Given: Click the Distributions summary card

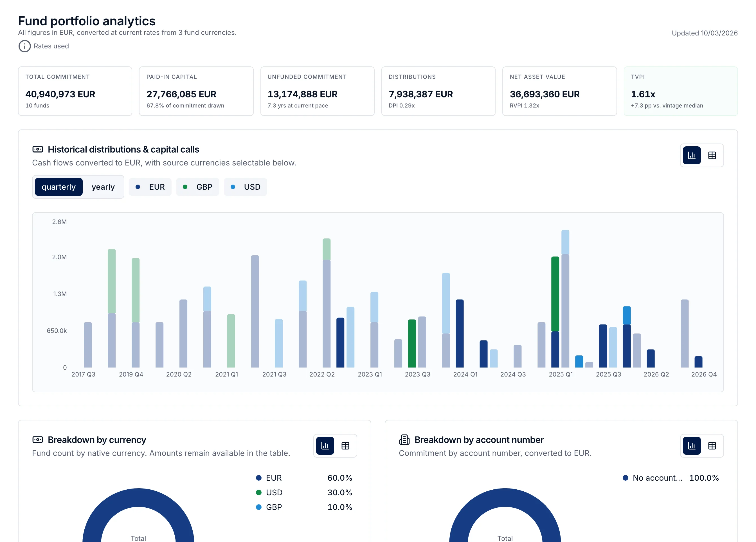Looking at the screenshot, I should [438, 91].
